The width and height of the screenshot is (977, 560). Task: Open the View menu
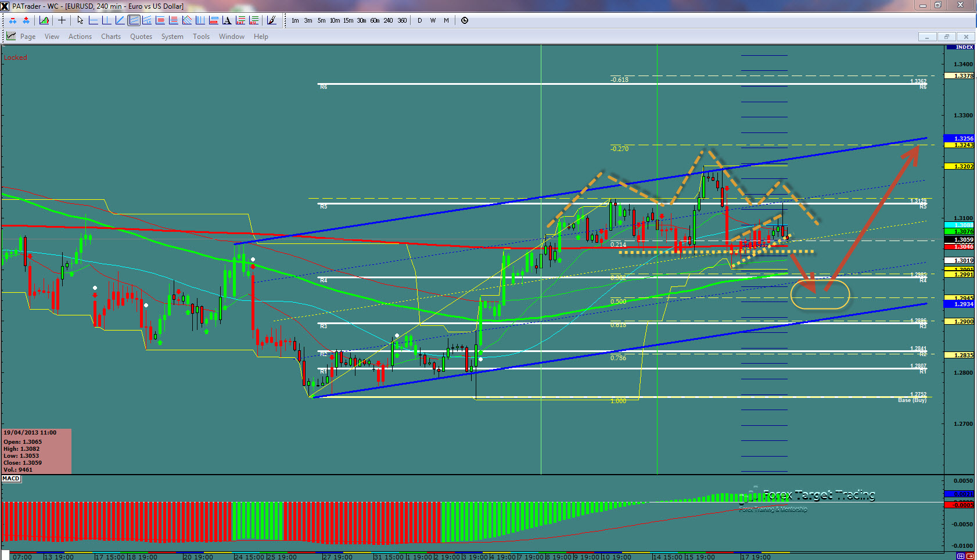pyautogui.click(x=52, y=37)
